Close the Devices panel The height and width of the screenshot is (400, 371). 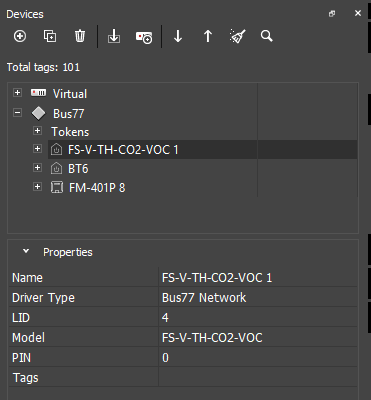click(x=358, y=13)
